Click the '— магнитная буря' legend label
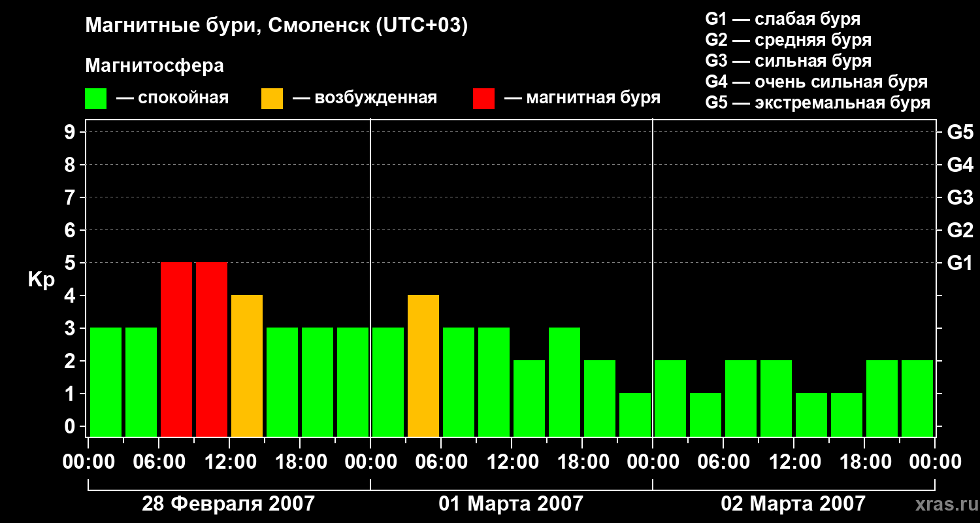The image size is (980, 523). point(583,98)
